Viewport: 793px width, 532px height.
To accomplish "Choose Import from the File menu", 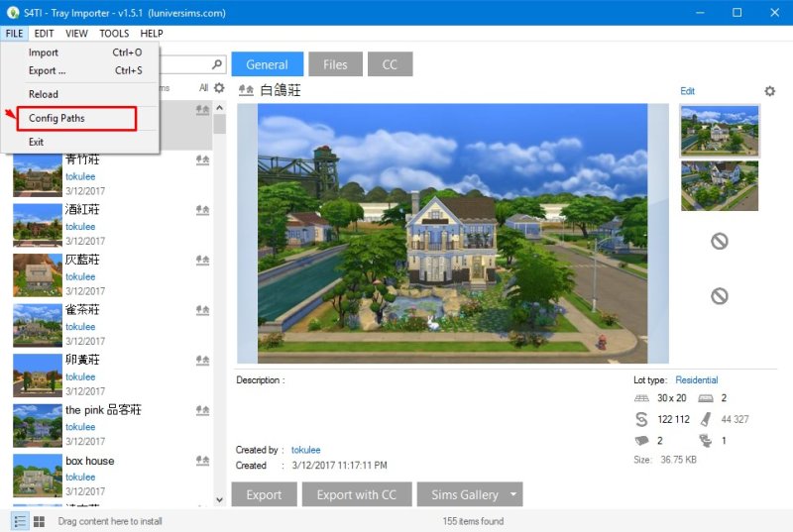I will 80,53.
